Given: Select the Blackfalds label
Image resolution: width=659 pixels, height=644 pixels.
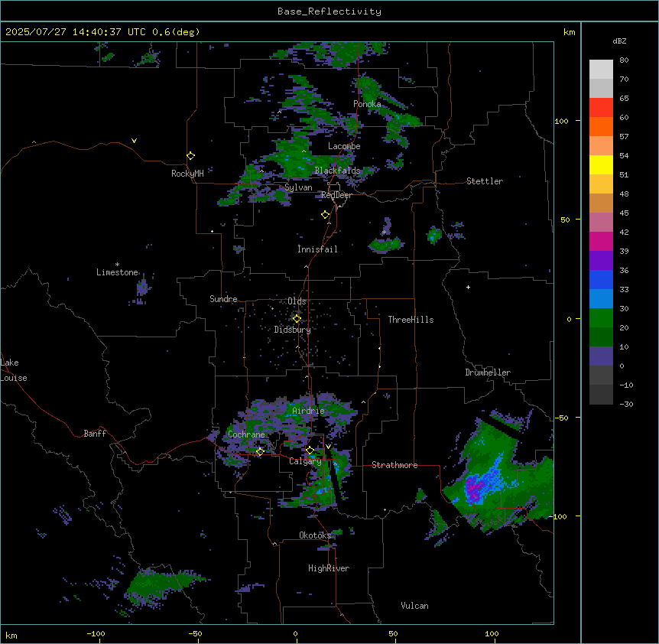Looking at the screenshot, I should [337, 171].
